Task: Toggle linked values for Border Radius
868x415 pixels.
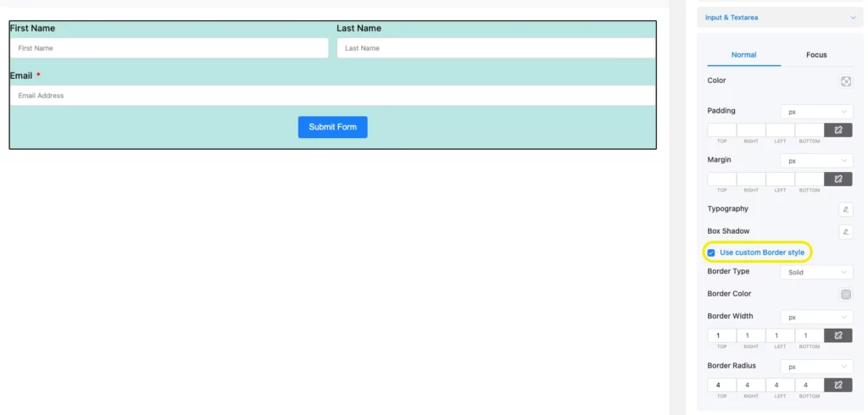Action: click(x=838, y=385)
